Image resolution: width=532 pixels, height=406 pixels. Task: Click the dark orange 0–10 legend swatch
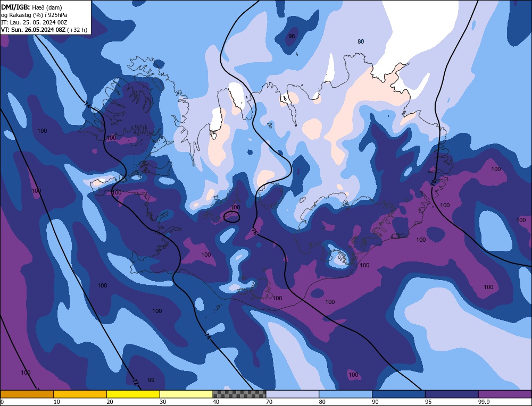(x=27, y=394)
